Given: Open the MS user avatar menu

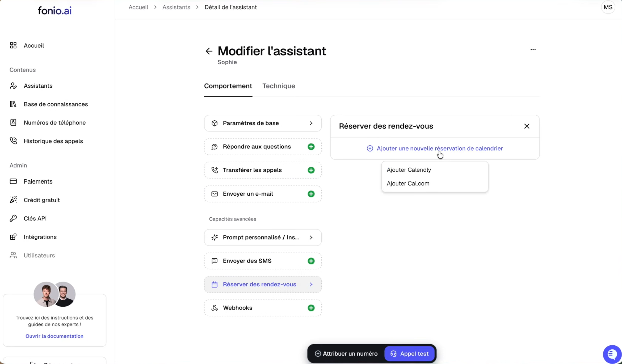Looking at the screenshot, I should [x=608, y=7].
